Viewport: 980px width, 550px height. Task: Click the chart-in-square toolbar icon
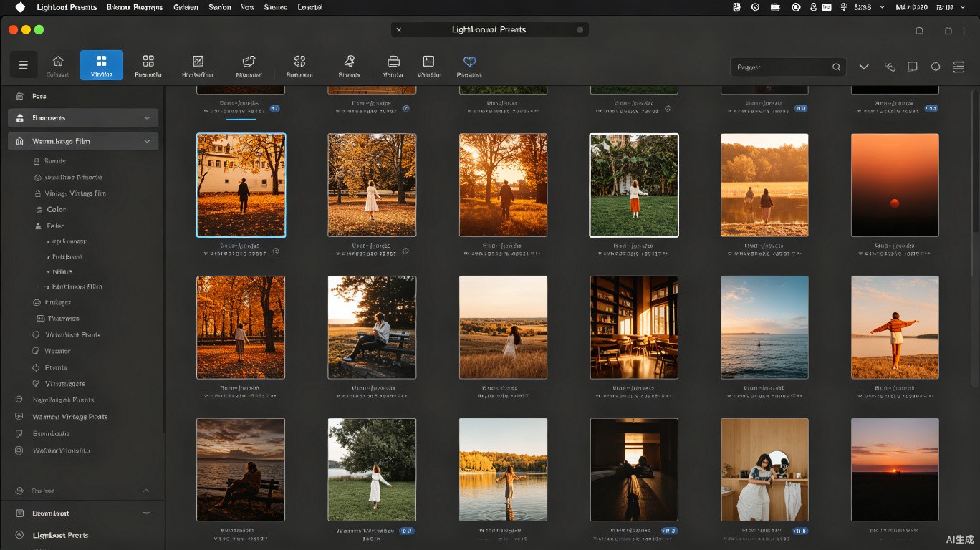click(x=198, y=62)
